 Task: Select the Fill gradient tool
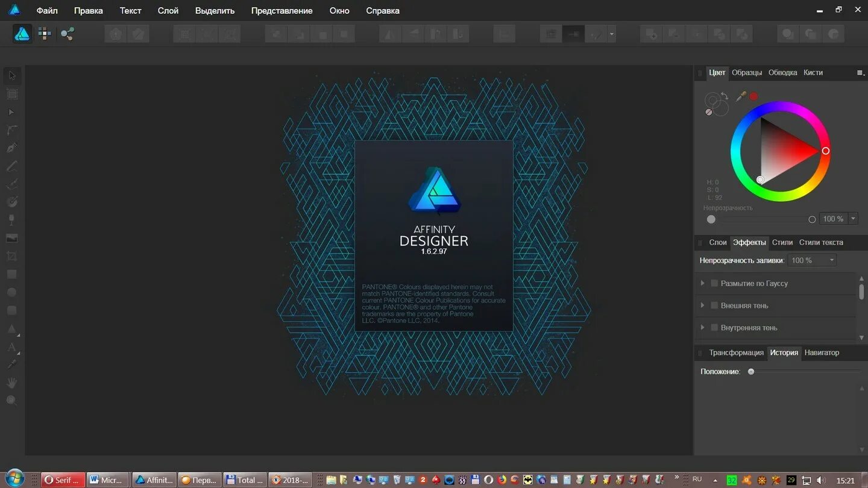[11, 202]
